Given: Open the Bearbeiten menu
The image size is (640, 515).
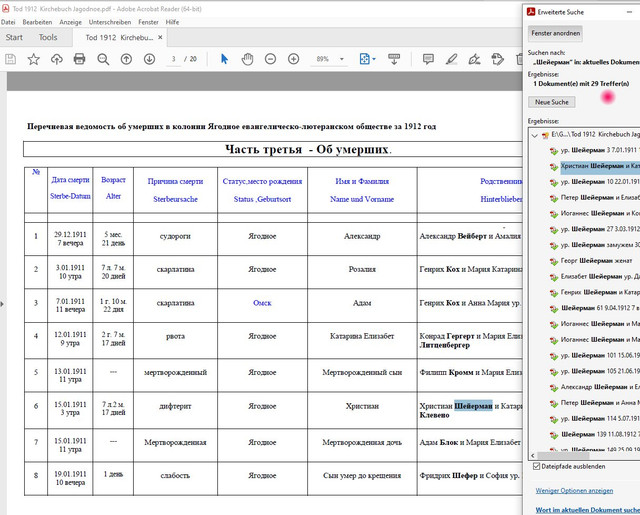Looking at the screenshot, I should coord(37,22).
